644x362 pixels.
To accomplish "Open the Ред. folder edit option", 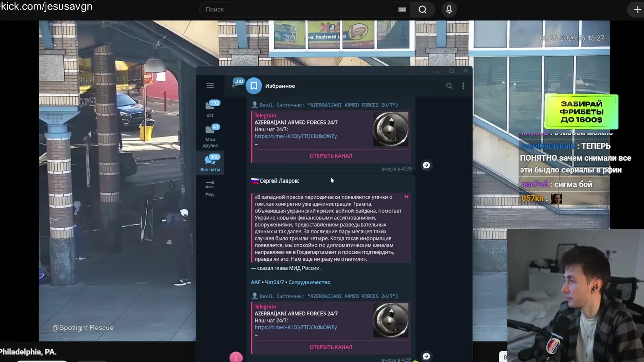I will click(210, 188).
